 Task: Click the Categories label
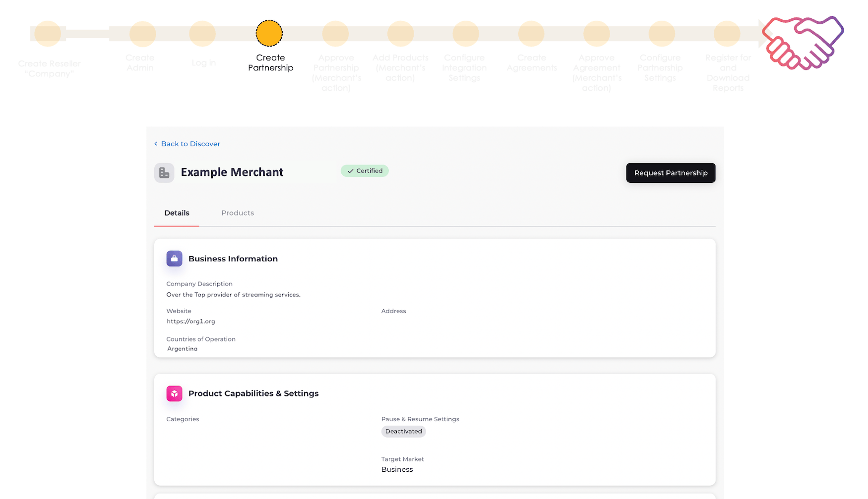point(183,419)
